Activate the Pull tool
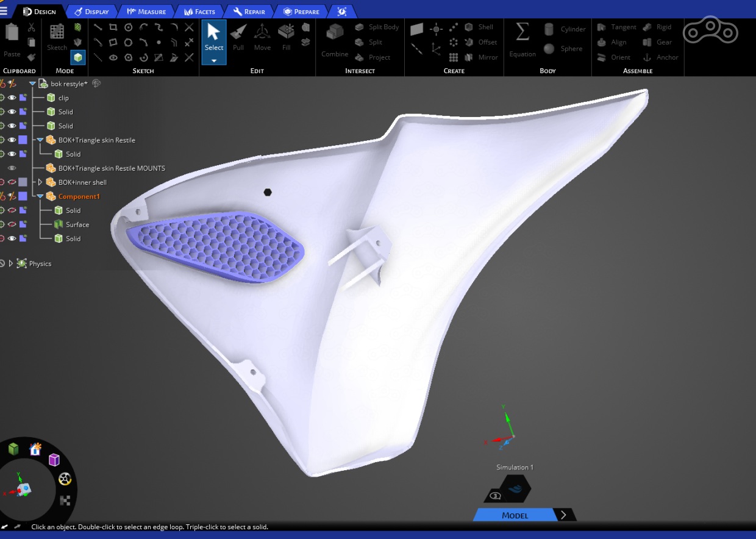Screen dimensions: 756x539 pyautogui.click(x=238, y=38)
